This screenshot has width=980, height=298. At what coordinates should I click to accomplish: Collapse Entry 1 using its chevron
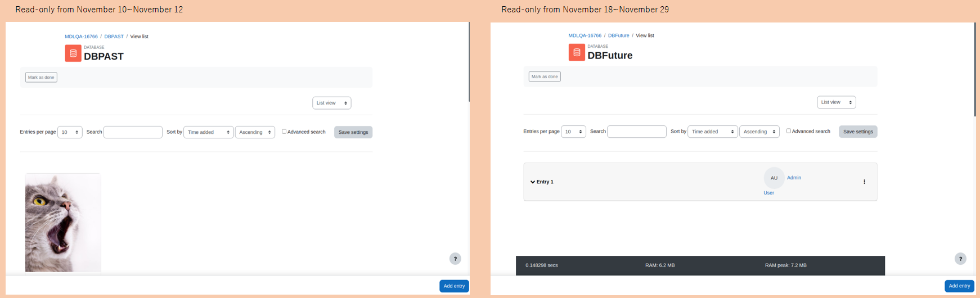(x=533, y=182)
